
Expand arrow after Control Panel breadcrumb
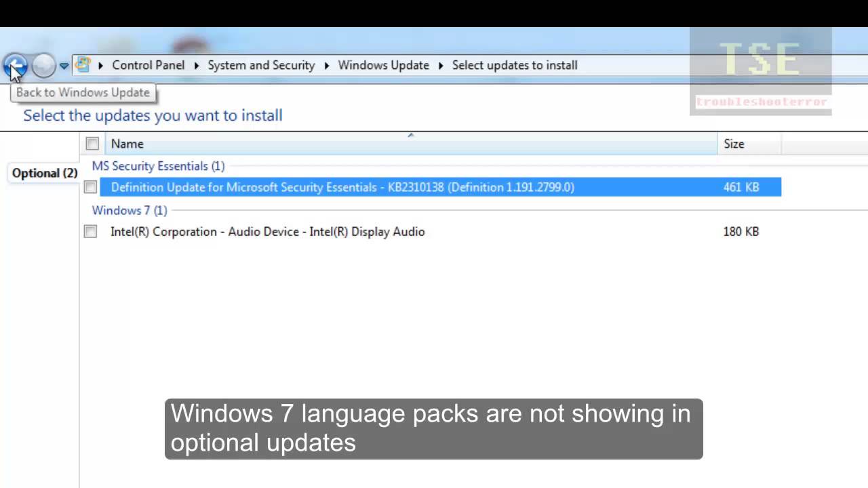[x=197, y=66]
